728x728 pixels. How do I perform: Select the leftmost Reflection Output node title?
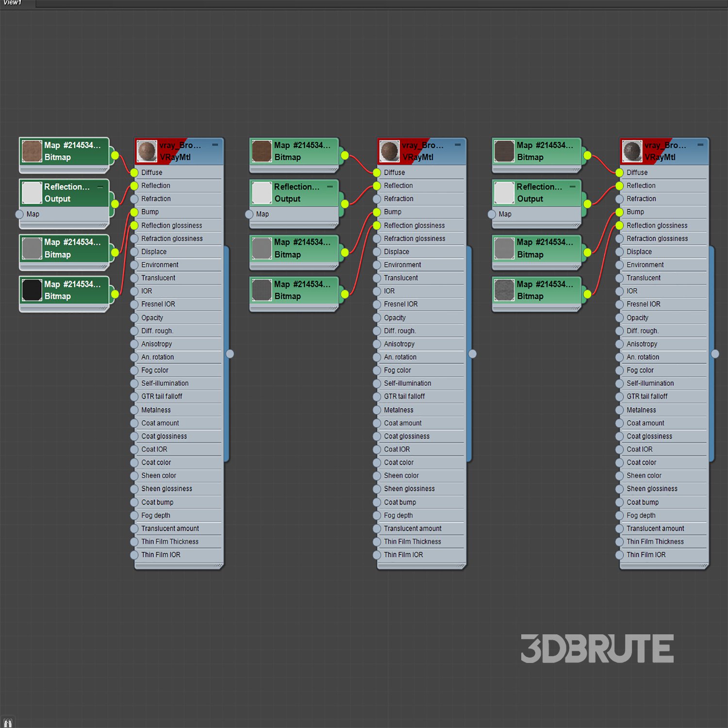point(67,187)
